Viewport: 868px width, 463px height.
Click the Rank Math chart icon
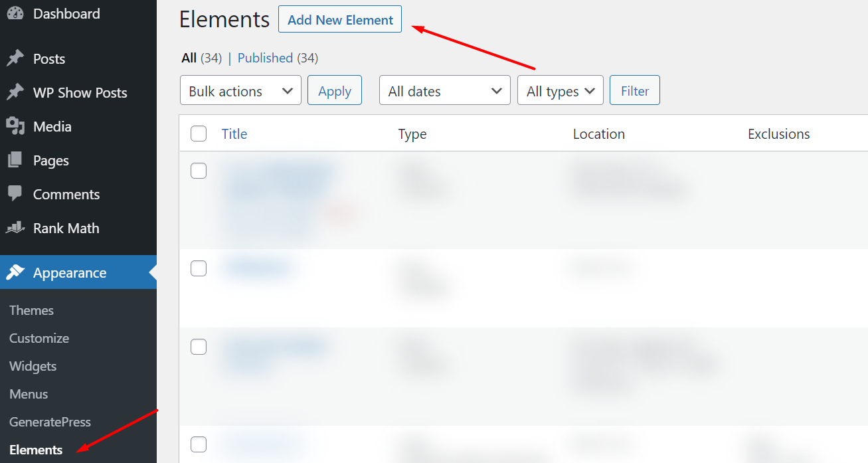click(15, 228)
